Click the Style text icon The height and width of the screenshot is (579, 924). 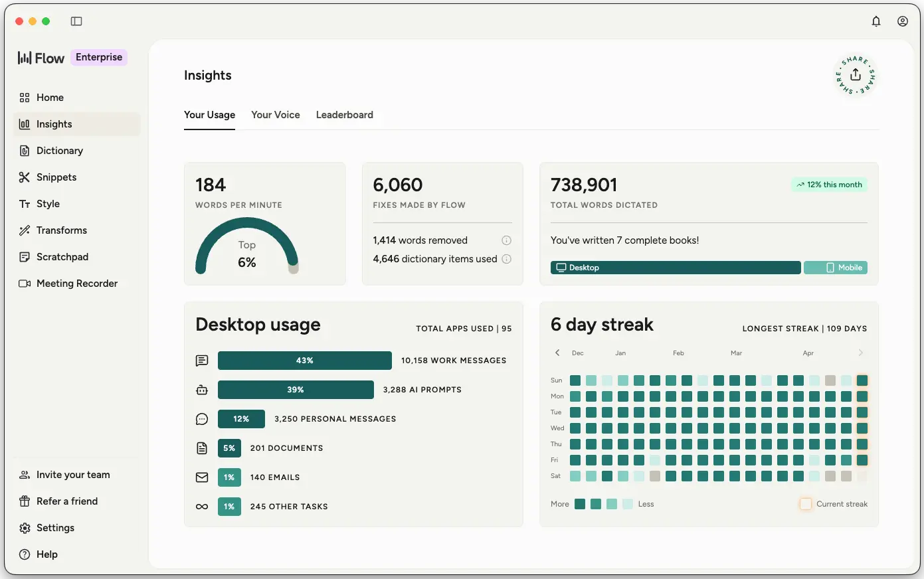click(25, 204)
